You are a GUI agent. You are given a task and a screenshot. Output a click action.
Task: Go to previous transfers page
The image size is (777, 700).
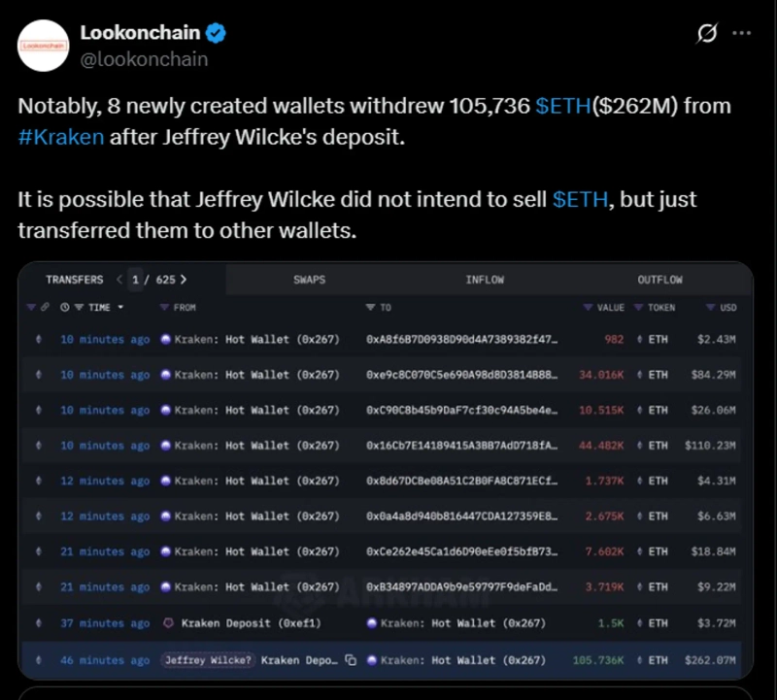[x=119, y=280]
